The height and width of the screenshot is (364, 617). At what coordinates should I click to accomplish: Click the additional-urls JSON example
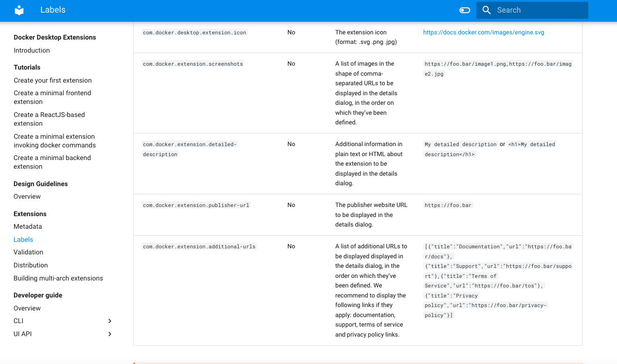click(498, 281)
